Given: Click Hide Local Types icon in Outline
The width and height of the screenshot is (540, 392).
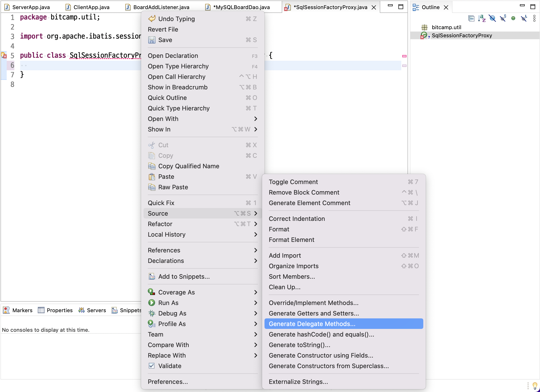Looking at the screenshot, I should tap(524, 18).
